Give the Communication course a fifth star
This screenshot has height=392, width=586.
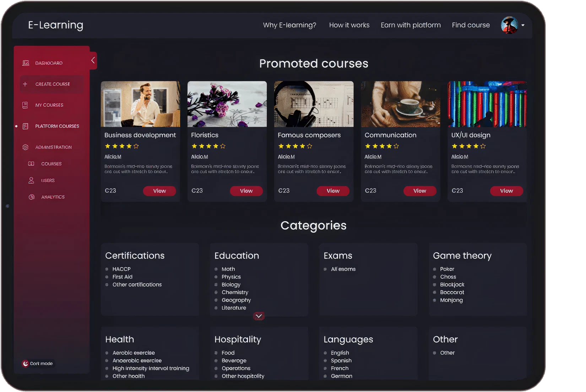397,146
